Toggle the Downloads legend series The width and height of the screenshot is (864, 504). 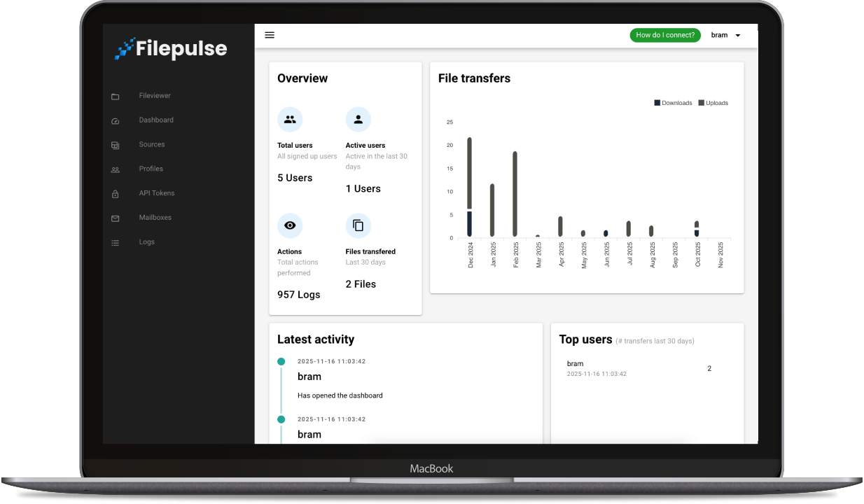[673, 103]
